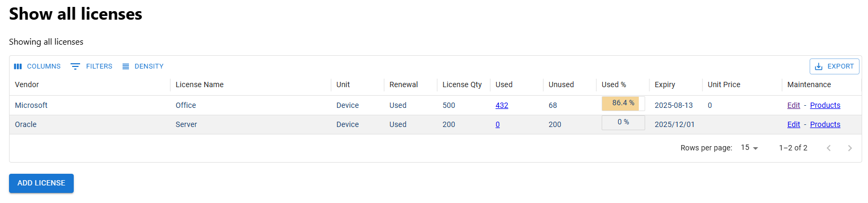Viewport: 868px width, 203px height.
Task: Open the rows per page dropdown
Action: [x=750, y=148]
